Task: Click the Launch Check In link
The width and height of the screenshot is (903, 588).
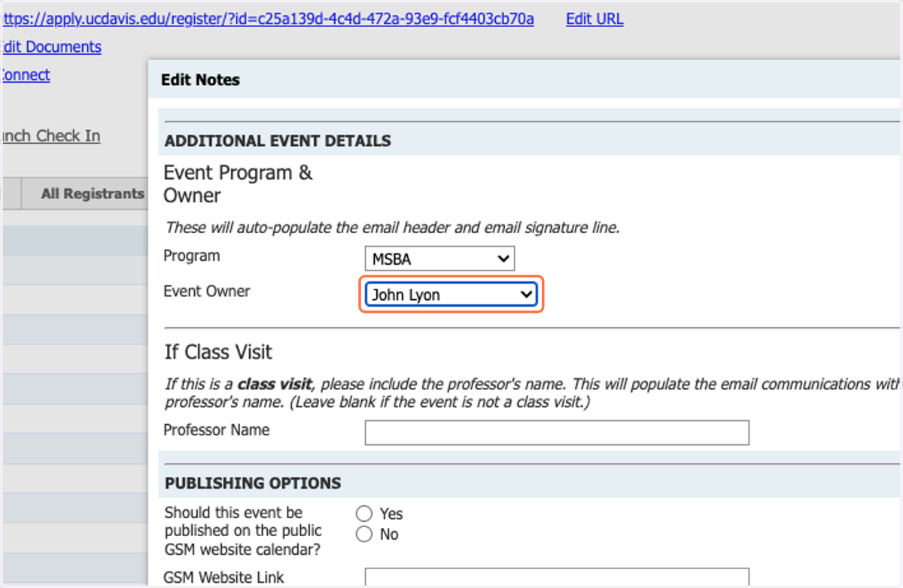Action: (x=50, y=135)
